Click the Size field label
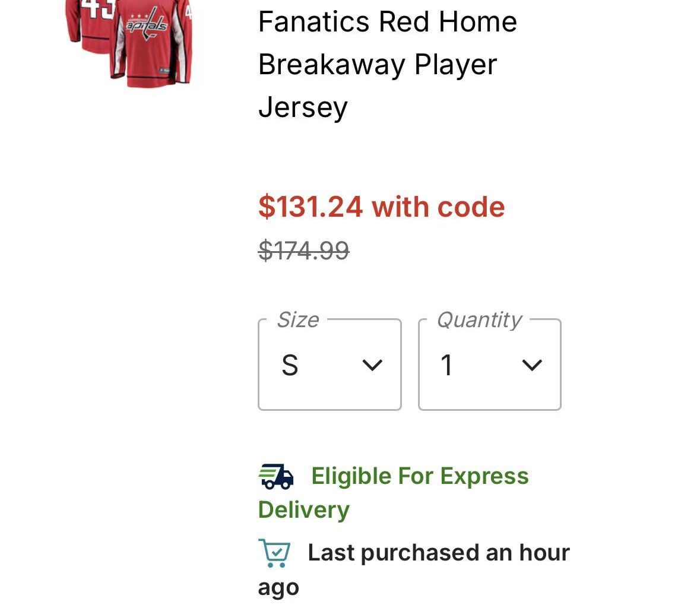 [x=298, y=319]
